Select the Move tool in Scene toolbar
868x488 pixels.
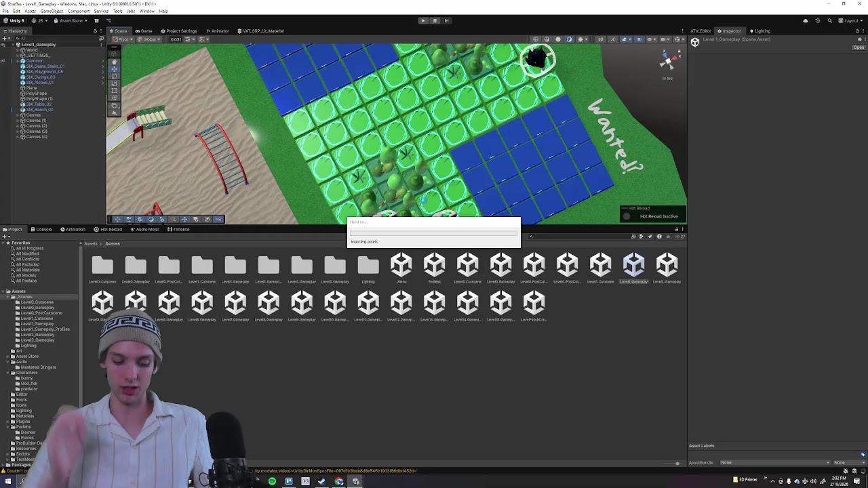114,68
